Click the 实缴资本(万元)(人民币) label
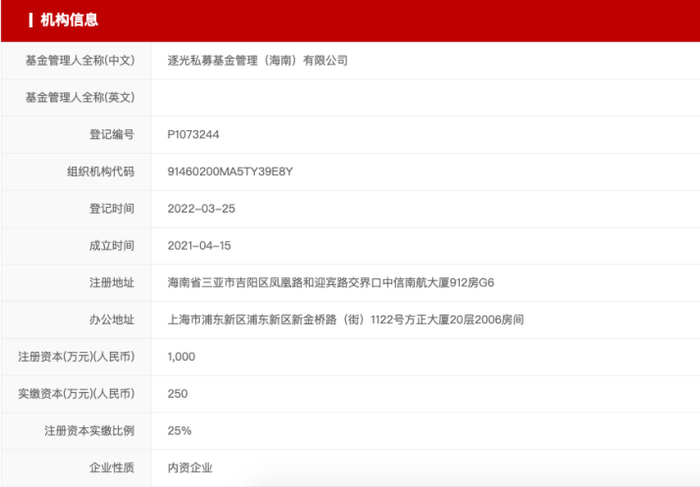Image resolution: width=700 pixels, height=487 pixels. point(76,394)
